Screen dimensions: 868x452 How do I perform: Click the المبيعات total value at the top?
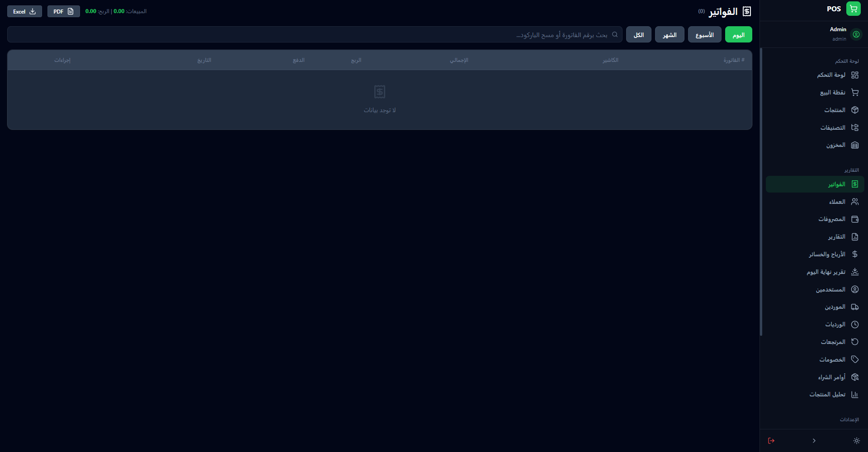[x=119, y=11]
